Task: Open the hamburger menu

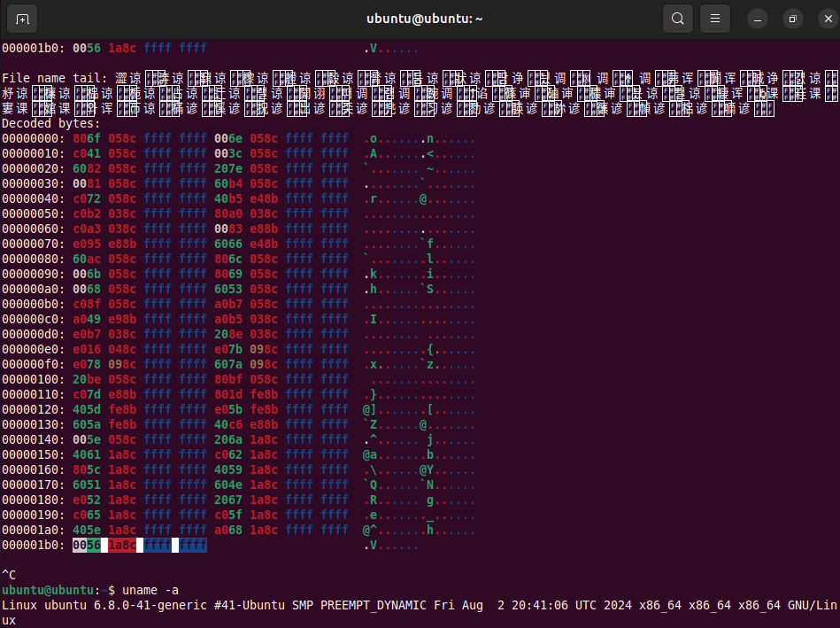Action: point(715,19)
